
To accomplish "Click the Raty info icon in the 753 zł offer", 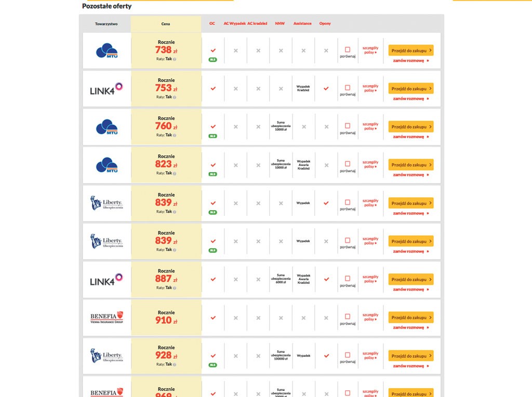I will (175, 97).
